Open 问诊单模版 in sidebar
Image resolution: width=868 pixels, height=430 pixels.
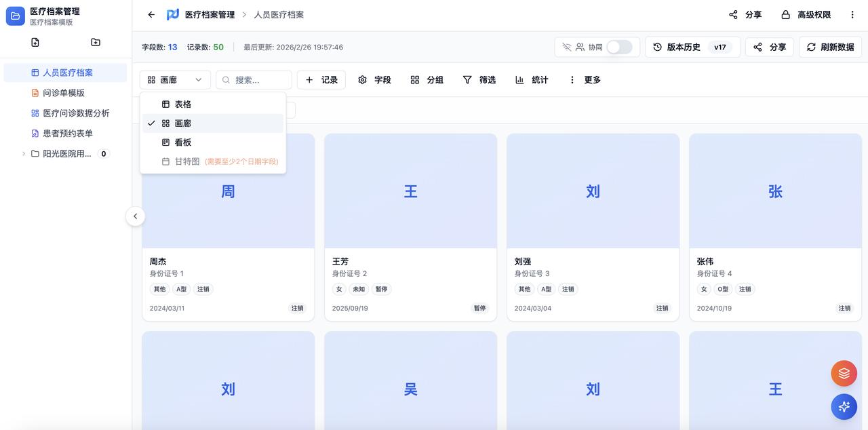tap(65, 93)
